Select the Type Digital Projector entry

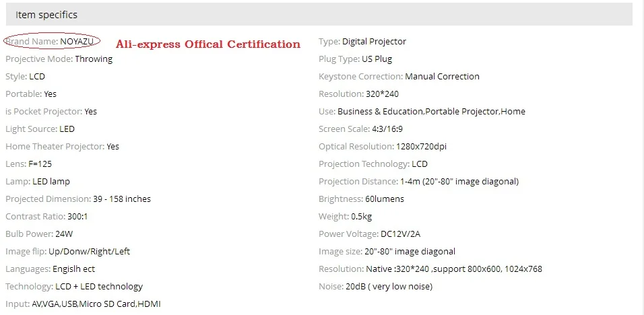coord(362,42)
